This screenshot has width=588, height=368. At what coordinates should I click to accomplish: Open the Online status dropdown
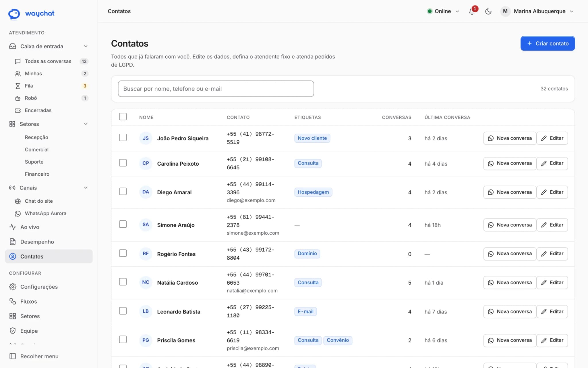pos(443,11)
